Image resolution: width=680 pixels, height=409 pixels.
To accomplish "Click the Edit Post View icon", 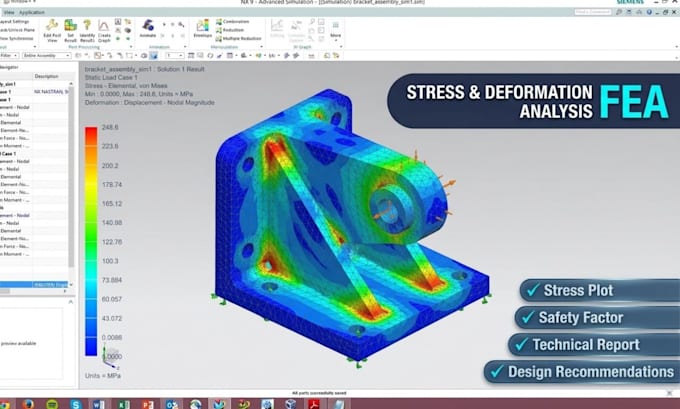I will tap(52, 26).
